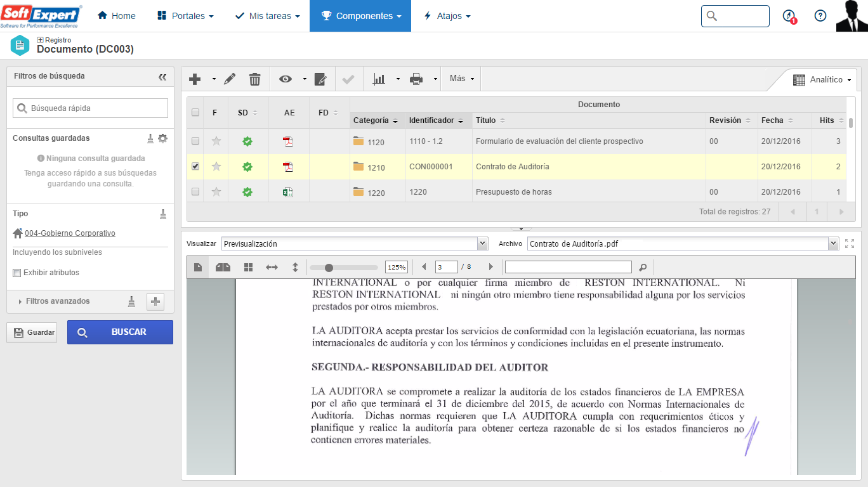Viewport: 868px width, 487px height.
Task: Click the add new document plus icon
Action: click(195, 79)
